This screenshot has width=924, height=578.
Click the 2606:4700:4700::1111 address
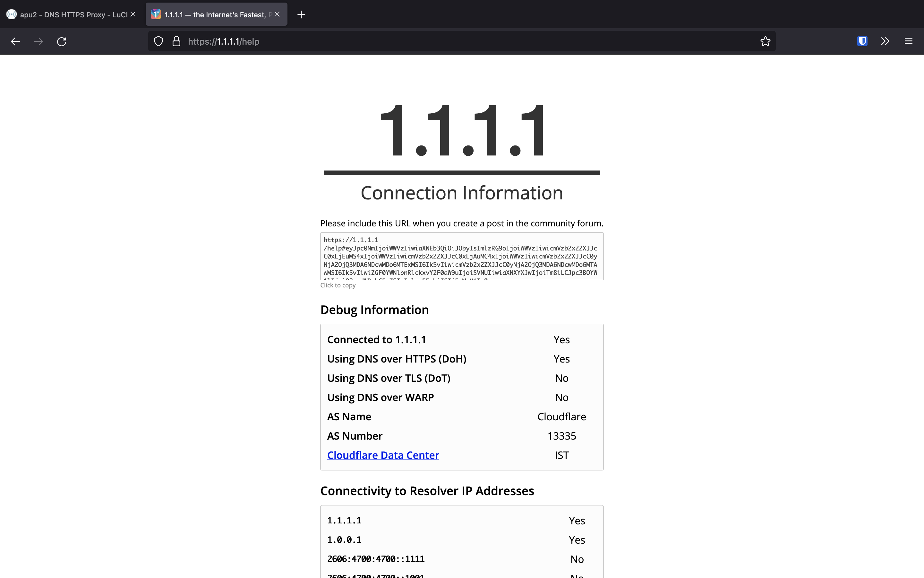376,559
